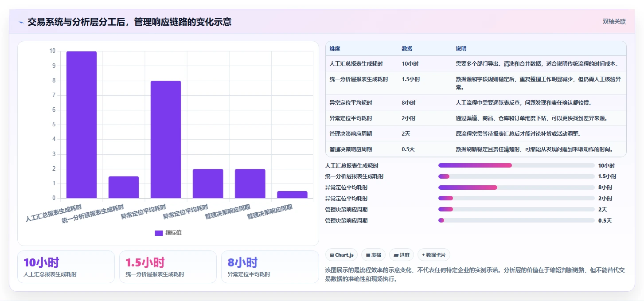Click the 维度 table column header

[335, 48]
